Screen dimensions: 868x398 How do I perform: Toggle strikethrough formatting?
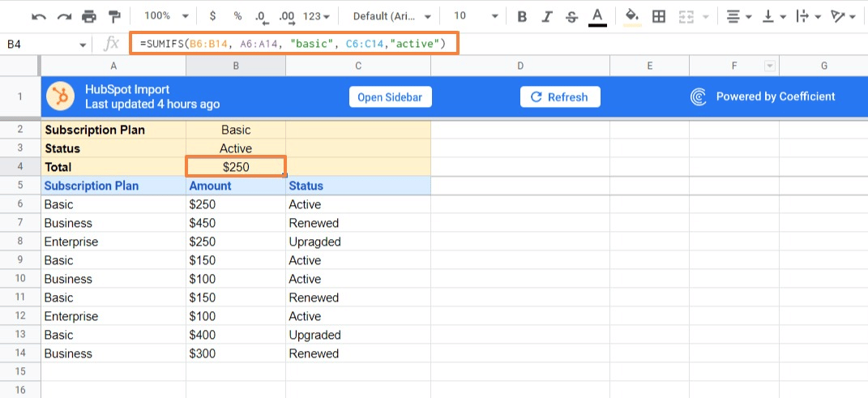(572, 16)
